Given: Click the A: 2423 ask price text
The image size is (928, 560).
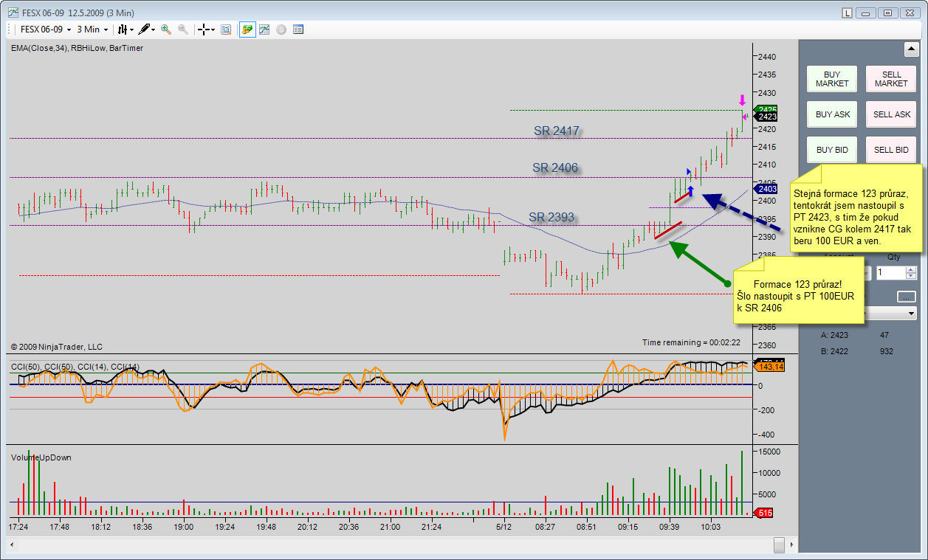Looking at the screenshot, I should click(x=834, y=335).
